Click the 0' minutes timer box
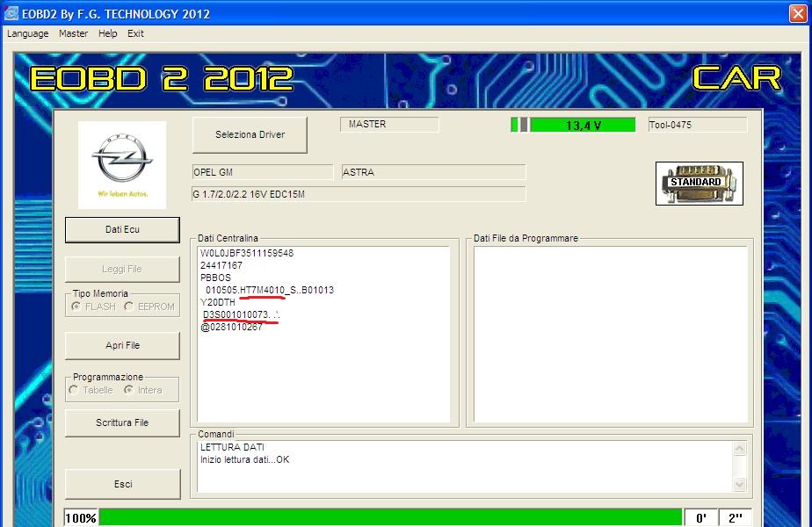This screenshot has height=527, width=812. pyautogui.click(x=701, y=517)
